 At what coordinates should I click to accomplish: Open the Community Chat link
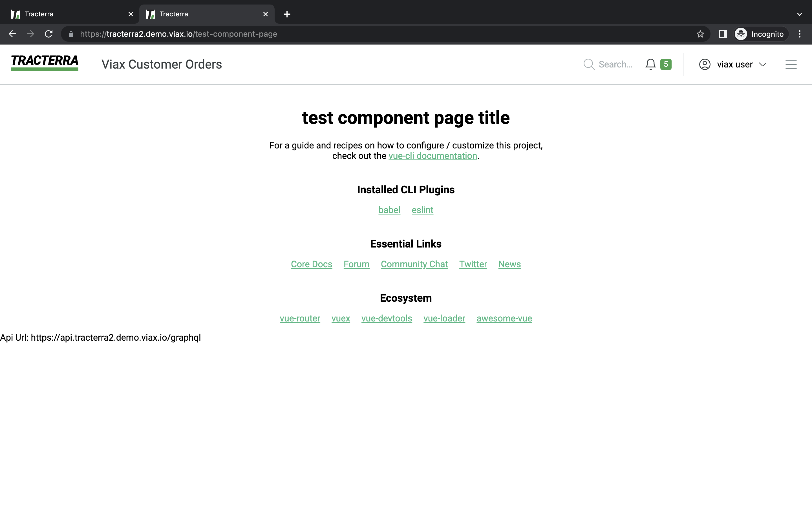[414, 264]
